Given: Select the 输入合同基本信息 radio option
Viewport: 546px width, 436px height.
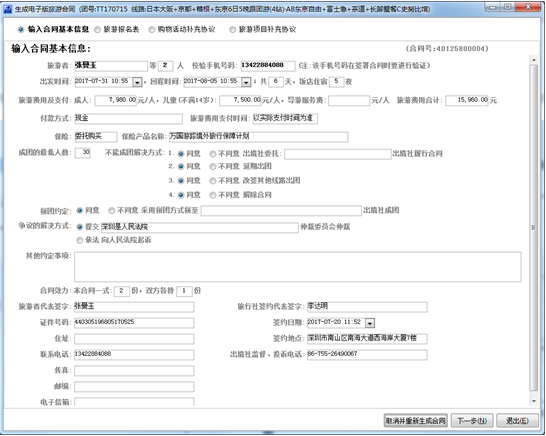Looking at the screenshot, I should 21,30.
